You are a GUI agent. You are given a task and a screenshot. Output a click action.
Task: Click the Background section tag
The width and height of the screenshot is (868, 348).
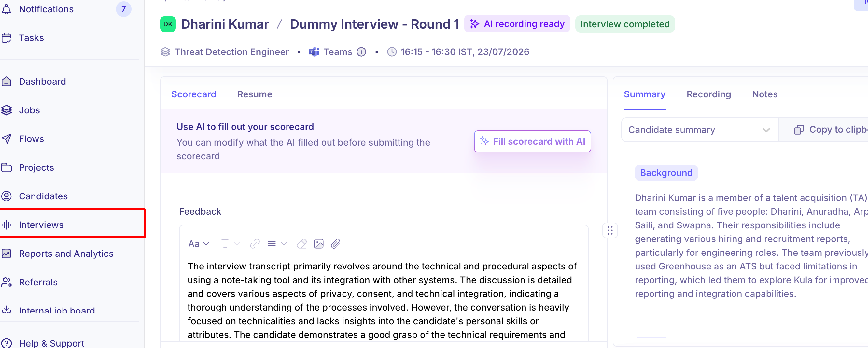(666, 173)
